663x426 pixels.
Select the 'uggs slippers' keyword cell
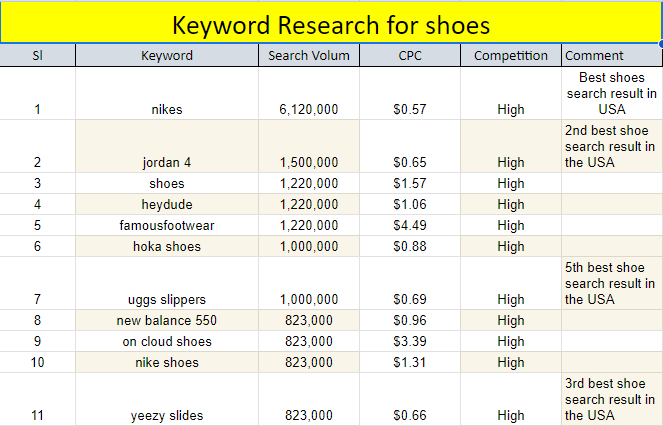pos(167,299)
